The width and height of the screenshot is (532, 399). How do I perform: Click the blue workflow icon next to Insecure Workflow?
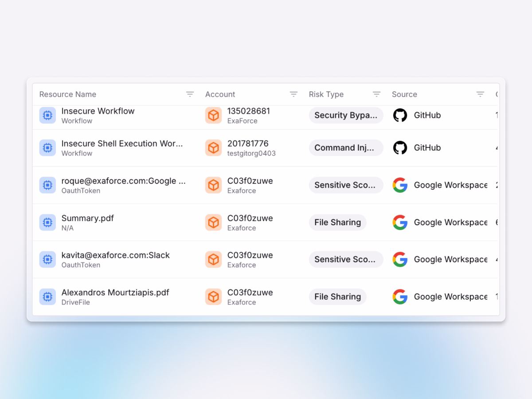[47, 115]
